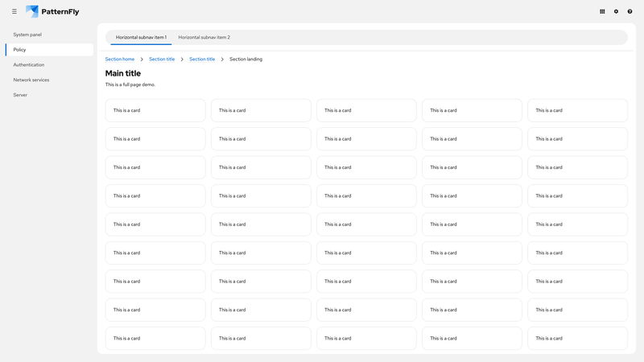Switch to Horizontal subnav item 2
Image resolution: width=644 pixels, height=362 pixels.
click(204, 37)
